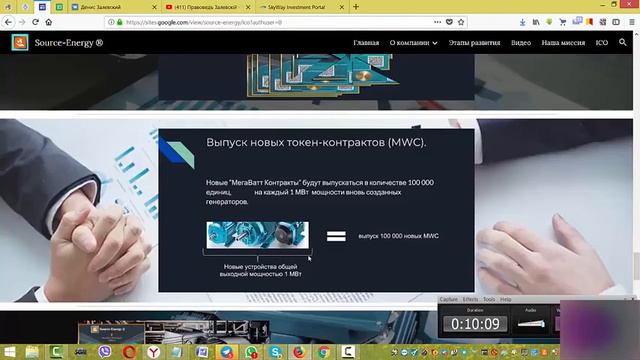Open File Explorer from the taskbar
The height and width of the screenshot is (360, 640).
point(32,352)
